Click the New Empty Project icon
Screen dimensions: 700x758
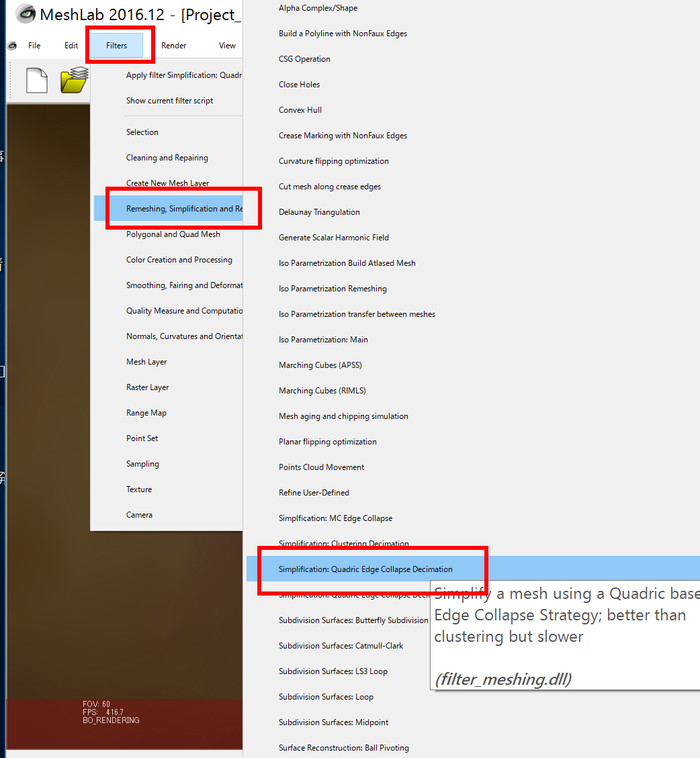click(x=37, y=81)
